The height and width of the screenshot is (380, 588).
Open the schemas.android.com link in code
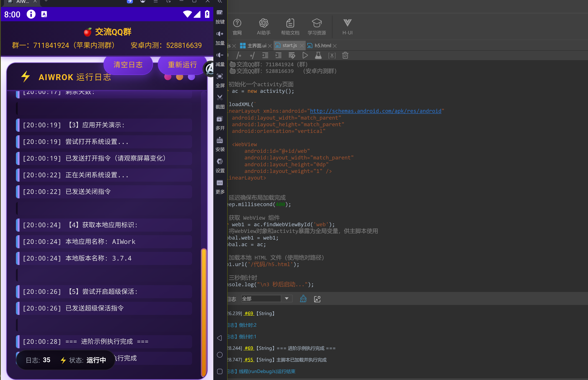376,111
